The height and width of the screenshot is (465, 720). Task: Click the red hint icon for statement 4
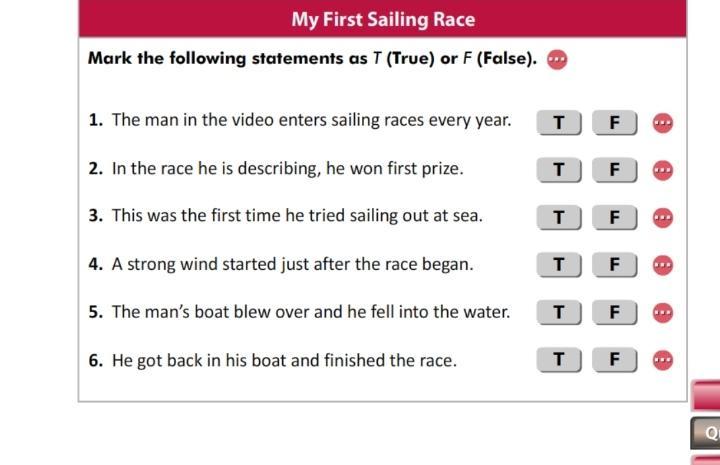(662, 265)
